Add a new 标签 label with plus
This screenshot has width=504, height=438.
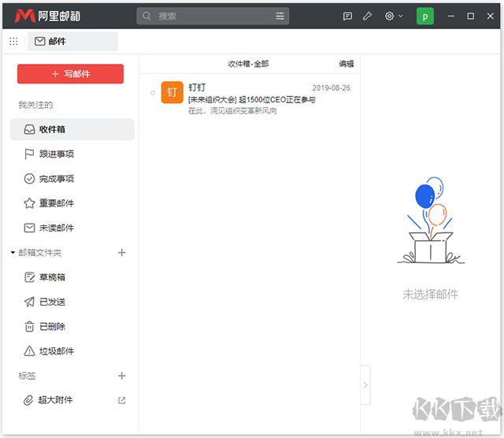coord(121,376)
